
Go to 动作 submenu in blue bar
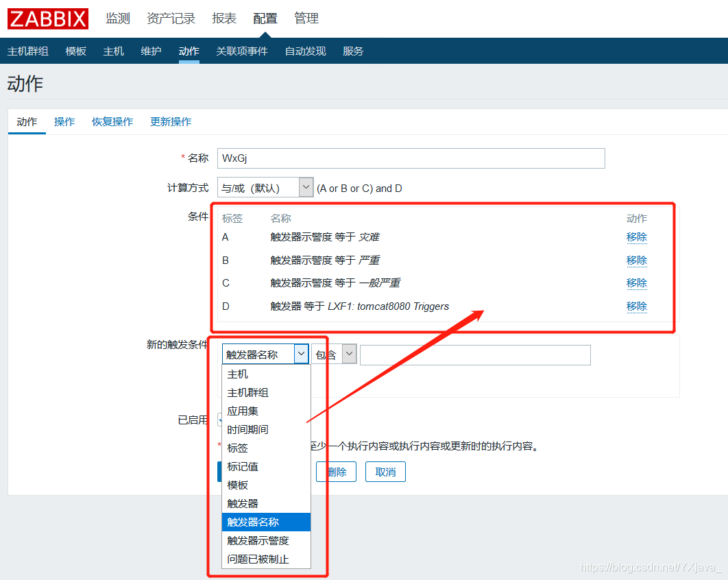point(189,51)
